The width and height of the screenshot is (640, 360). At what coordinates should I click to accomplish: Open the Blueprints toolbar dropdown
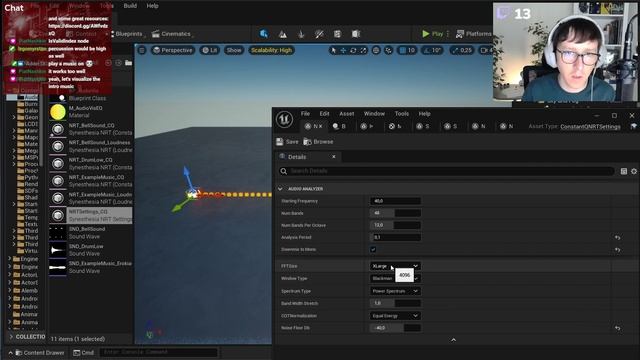(127, 34)
